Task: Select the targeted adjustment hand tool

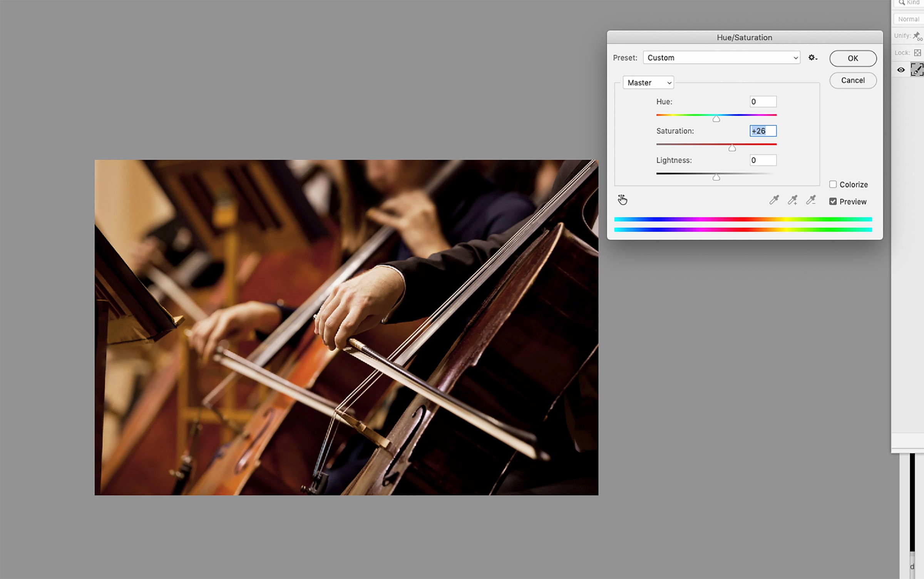Action: click(623, 200)
